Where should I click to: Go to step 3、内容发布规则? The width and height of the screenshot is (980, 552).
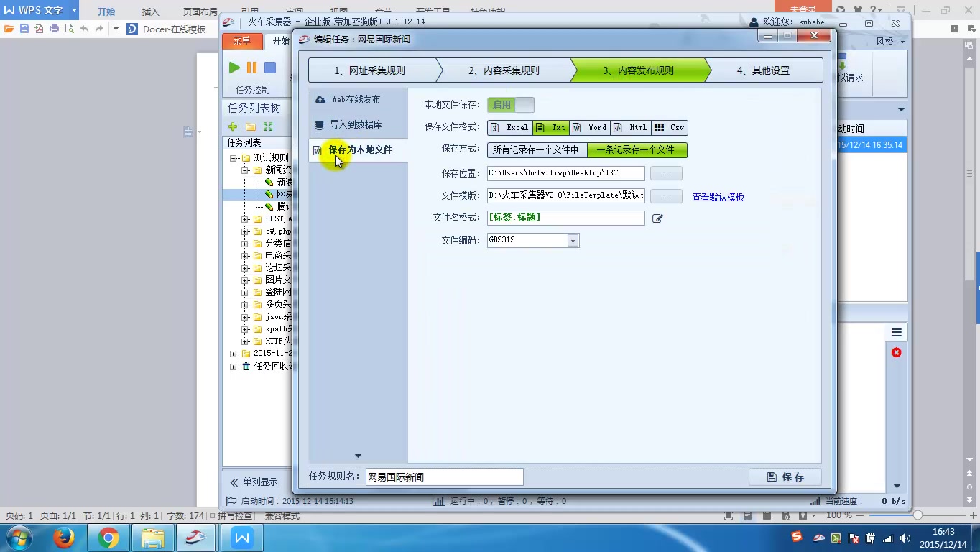pyautogui.click(x=639, y=70)
